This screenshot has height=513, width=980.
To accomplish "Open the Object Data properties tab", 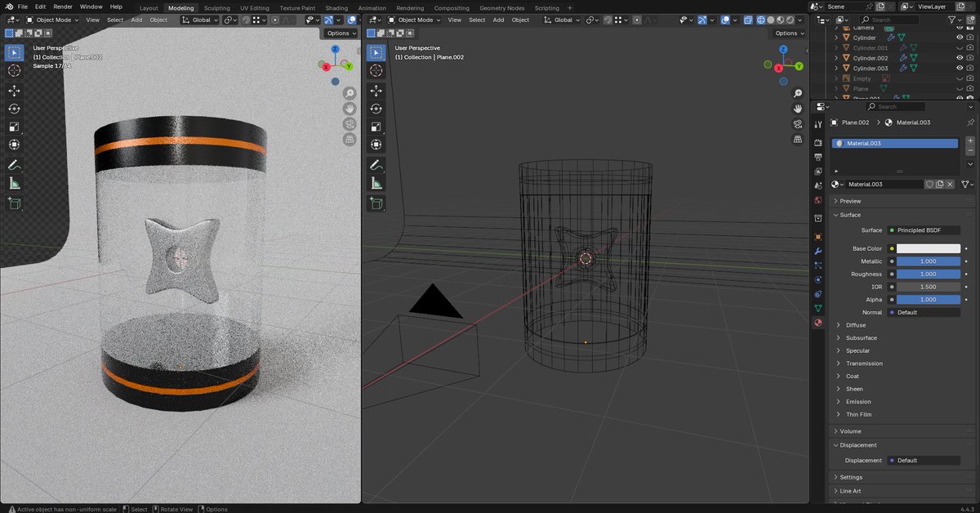I will 818,308.
